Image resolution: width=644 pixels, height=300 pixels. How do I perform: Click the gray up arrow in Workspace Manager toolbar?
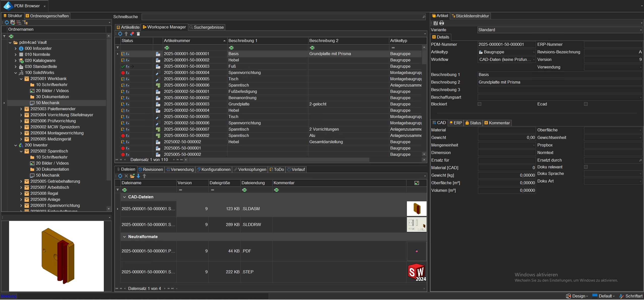tap(126, 34)
